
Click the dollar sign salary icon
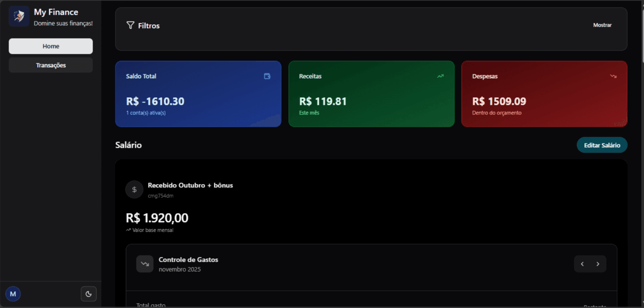click(x=134, y=190)
